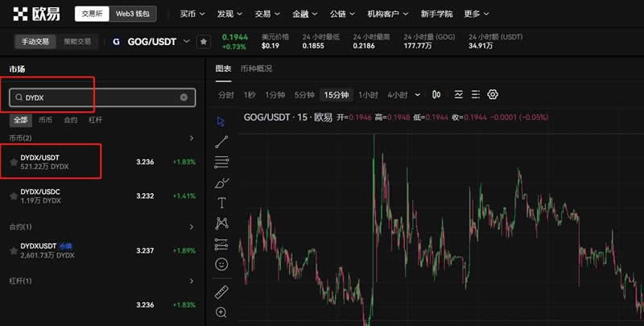
Task: Select the text annotation tool
Action: (221, 203)
